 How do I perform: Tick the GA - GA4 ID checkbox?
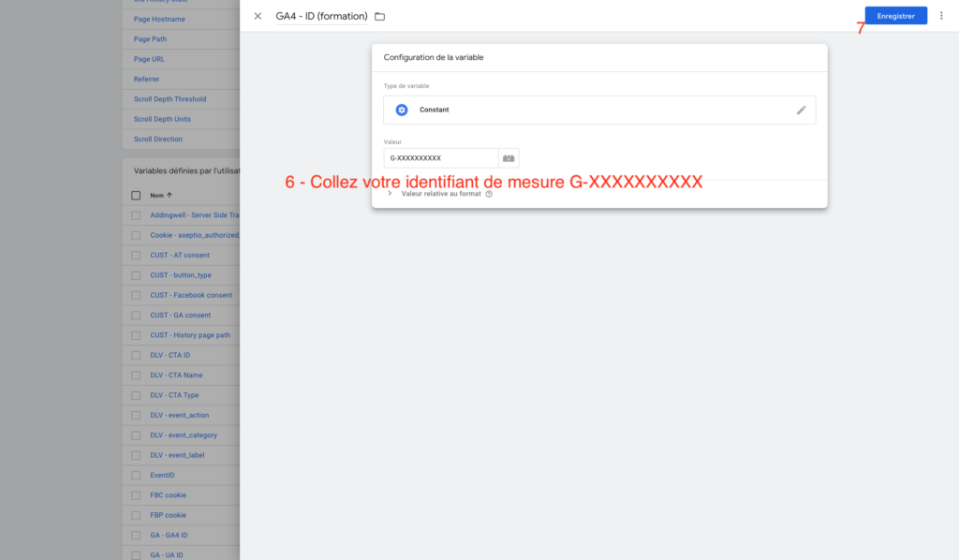pyautogui.click(x=136, y=536)
